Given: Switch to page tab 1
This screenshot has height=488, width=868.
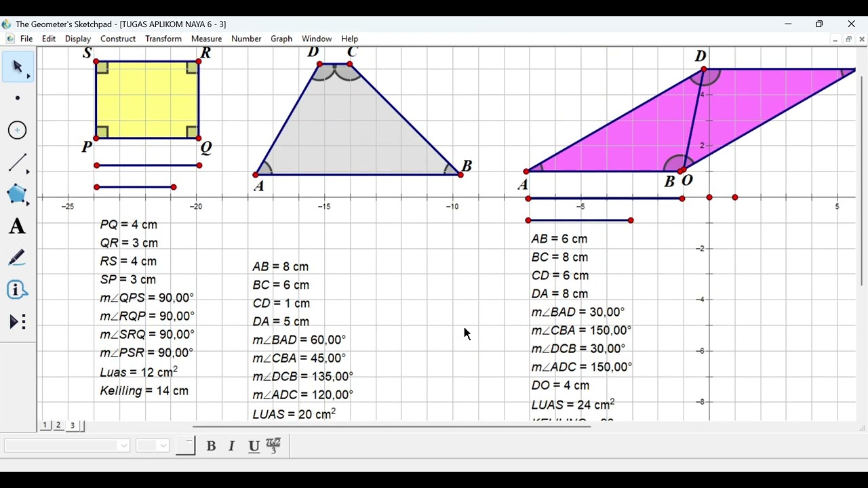Looking at the screenshot, I should coord(45,425).
